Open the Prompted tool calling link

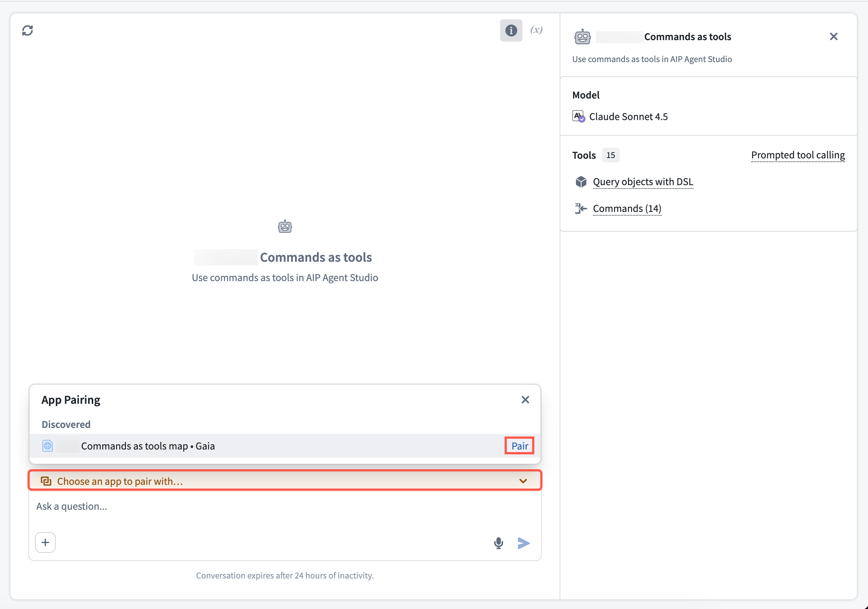(798, 155)
